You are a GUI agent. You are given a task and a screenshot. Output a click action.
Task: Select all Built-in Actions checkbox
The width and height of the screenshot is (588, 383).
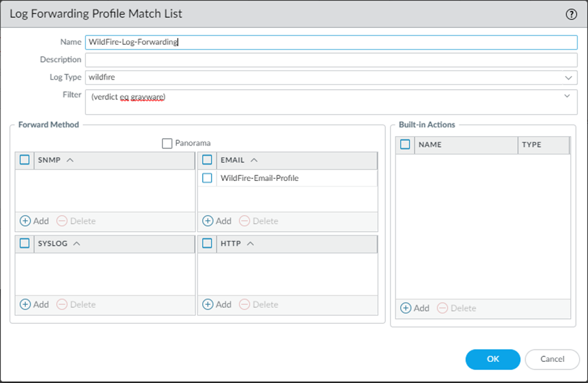(405, 145)
